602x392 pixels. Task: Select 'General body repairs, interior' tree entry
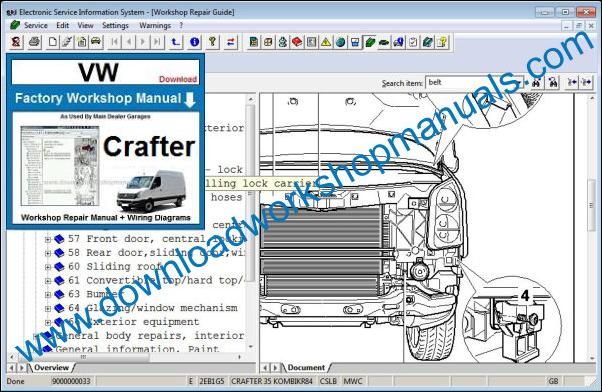tap(150, 336)
